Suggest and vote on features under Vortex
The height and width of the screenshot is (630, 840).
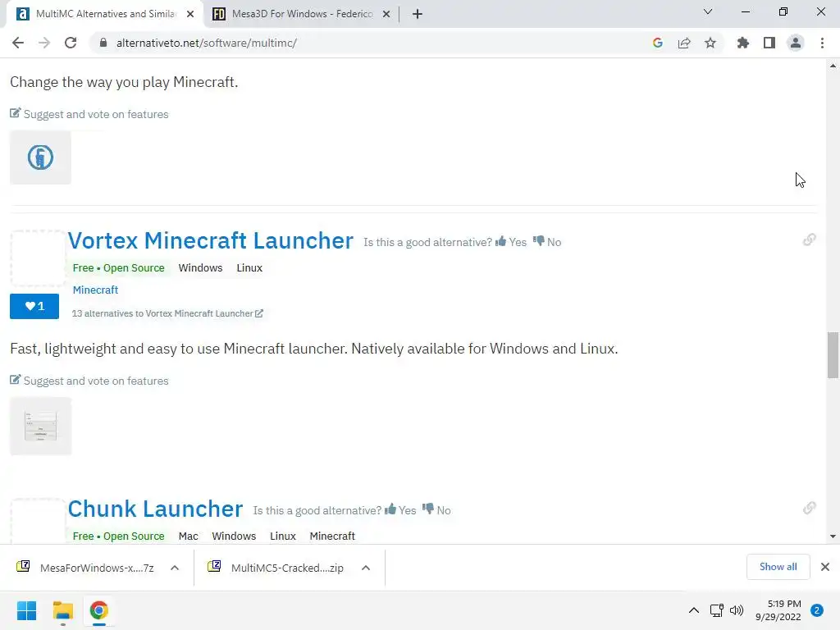(89, 381)
